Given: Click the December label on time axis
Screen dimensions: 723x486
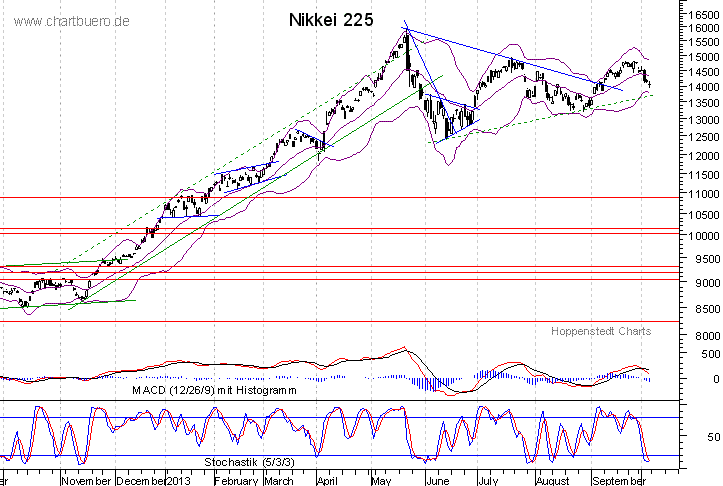Looking at the screenshot, I should coord(141,480).
